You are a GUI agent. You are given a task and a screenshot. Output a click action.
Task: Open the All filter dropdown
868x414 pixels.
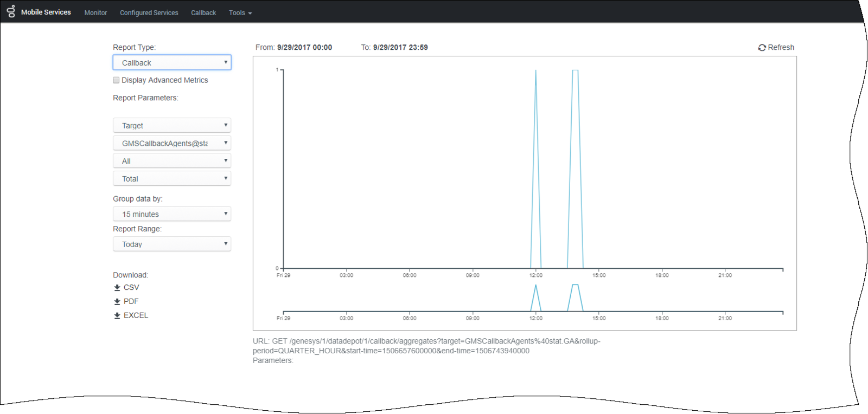point(172,161)
